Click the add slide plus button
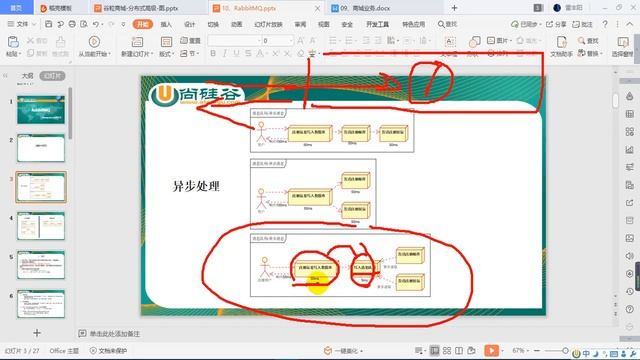The image size is (640, 360). pyautogui.click(x=37, y=333)
